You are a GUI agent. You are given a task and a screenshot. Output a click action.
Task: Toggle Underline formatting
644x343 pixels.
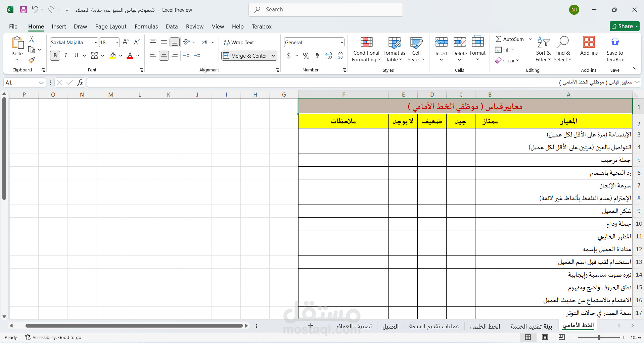[76, 56]
